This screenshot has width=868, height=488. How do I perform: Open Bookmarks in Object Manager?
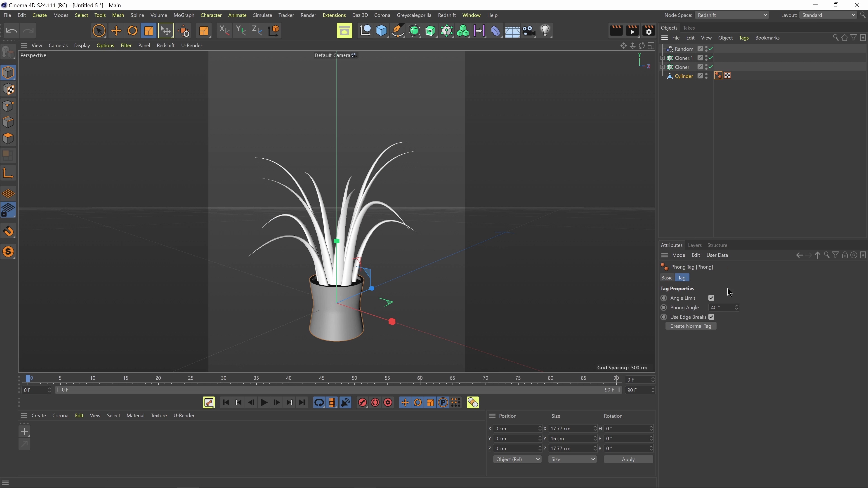767,38
